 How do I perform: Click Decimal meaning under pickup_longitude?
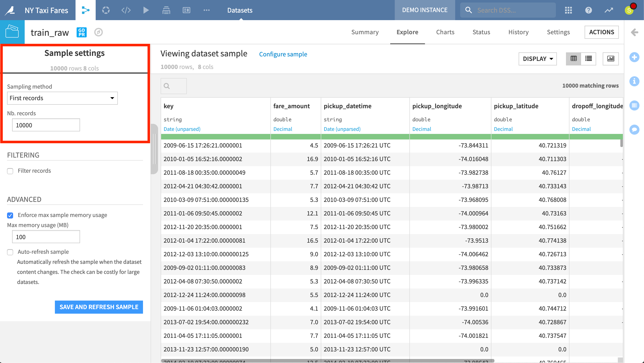point(422,129)
